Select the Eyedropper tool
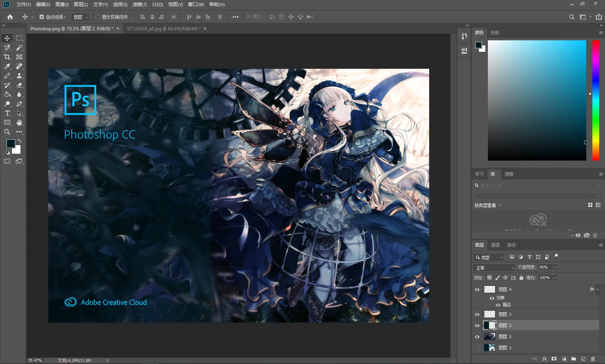605x364 pixels. [x=7, y=66]
